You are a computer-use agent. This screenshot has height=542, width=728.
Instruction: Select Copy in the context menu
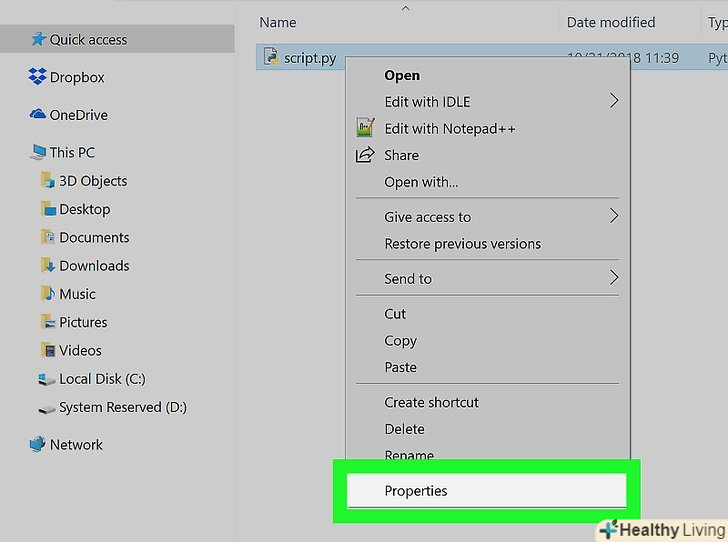coord(400,341)
